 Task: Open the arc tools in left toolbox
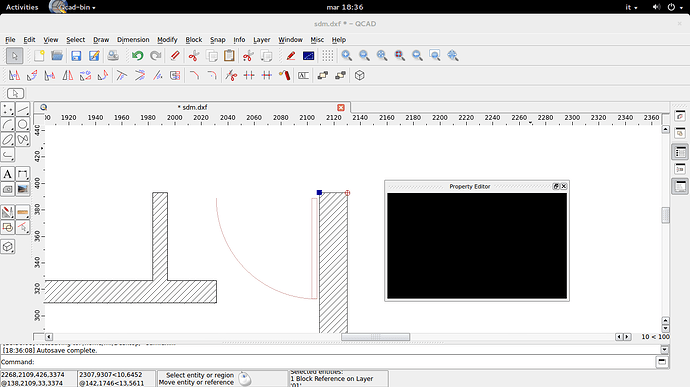click(x=7, y=125)
